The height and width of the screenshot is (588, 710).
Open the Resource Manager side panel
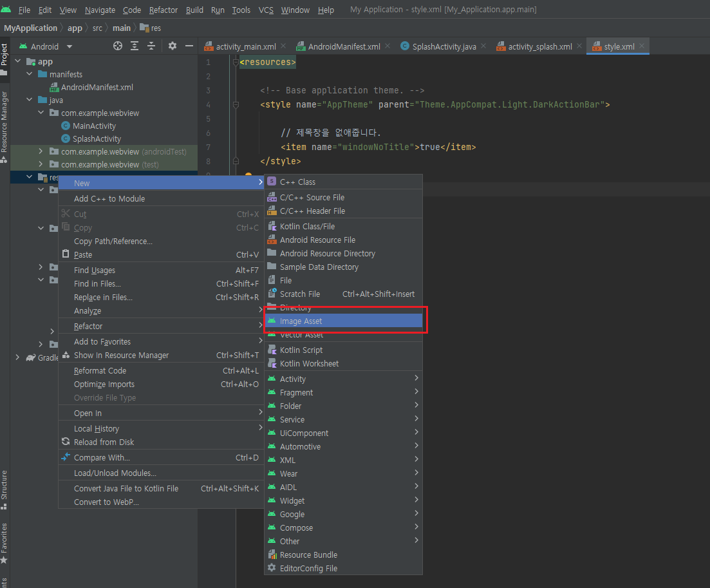tap(5, 127)
